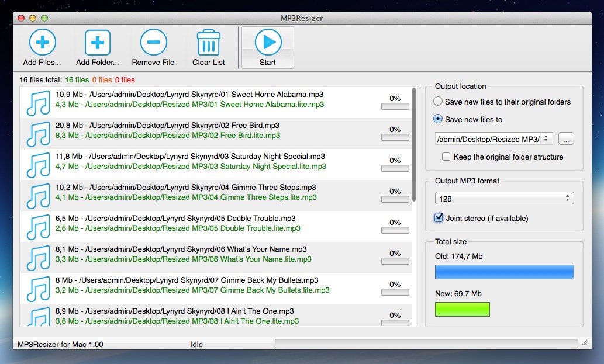
Task: Click progress bar for What's Your Name
Action: point(395,261)
